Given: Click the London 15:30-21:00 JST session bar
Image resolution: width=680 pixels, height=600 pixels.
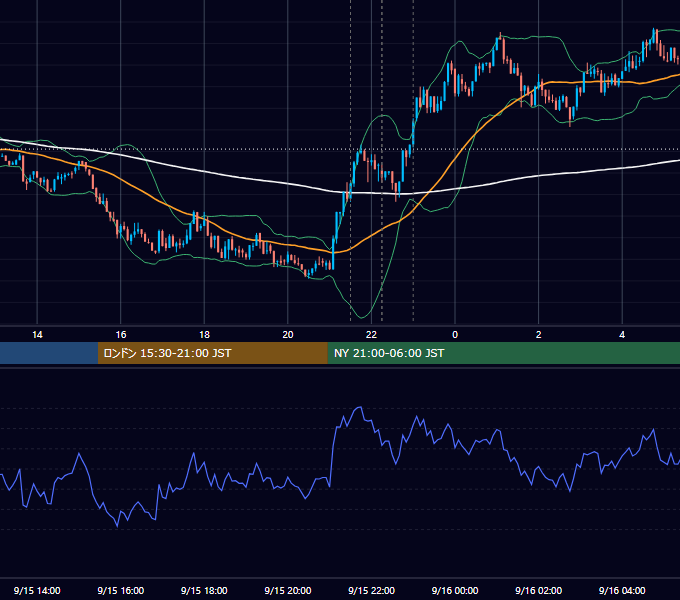Looking at the screenshot, I should [x=212, y=353].
